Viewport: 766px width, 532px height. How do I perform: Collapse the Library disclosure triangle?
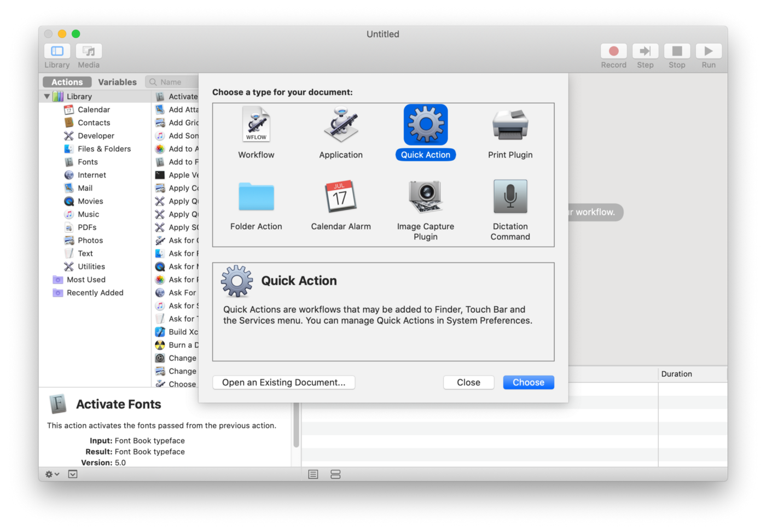point(47,96)
